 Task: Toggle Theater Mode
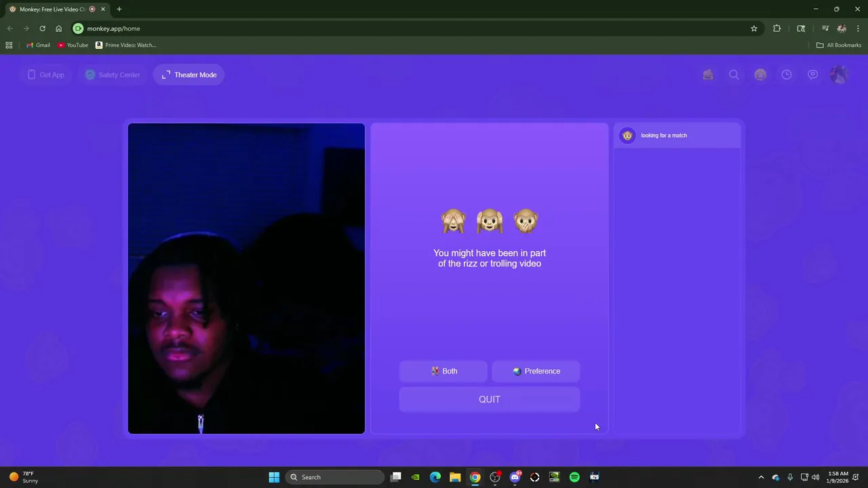tap(189, 75)
